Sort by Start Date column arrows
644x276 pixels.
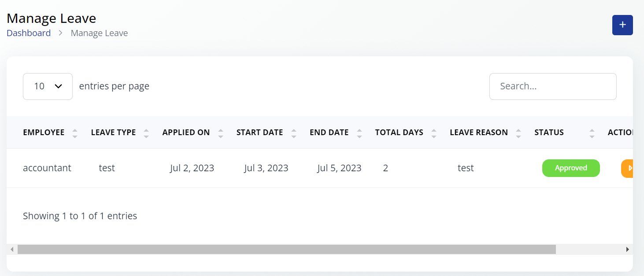(294, 133)
